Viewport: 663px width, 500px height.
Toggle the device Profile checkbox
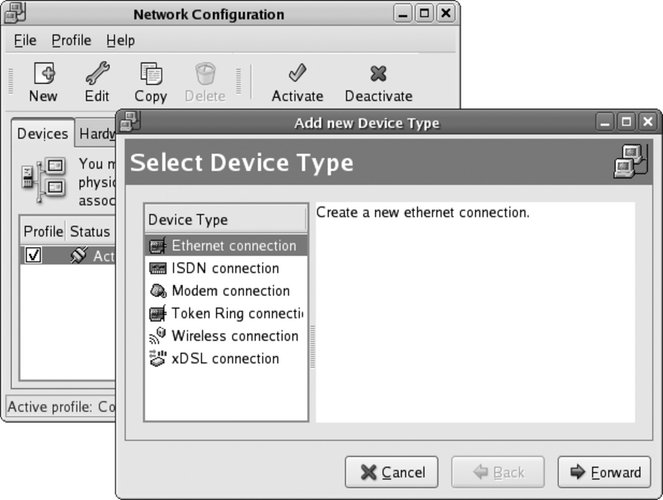(32, 256)
